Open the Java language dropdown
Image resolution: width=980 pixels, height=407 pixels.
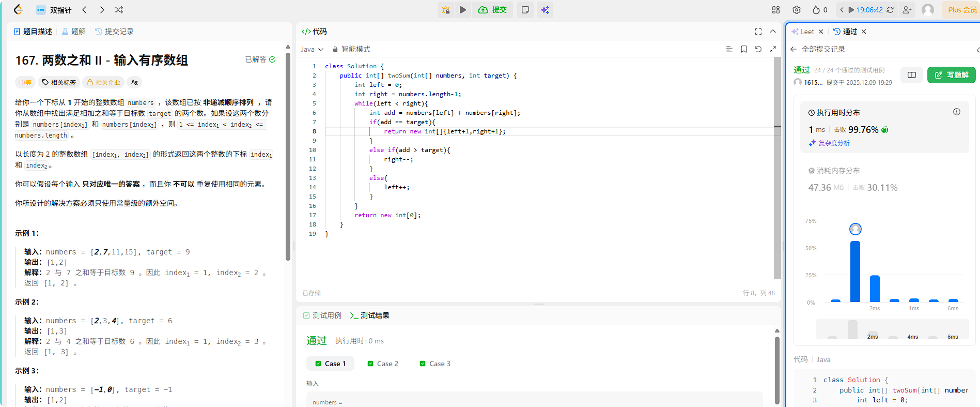point(312,49)
